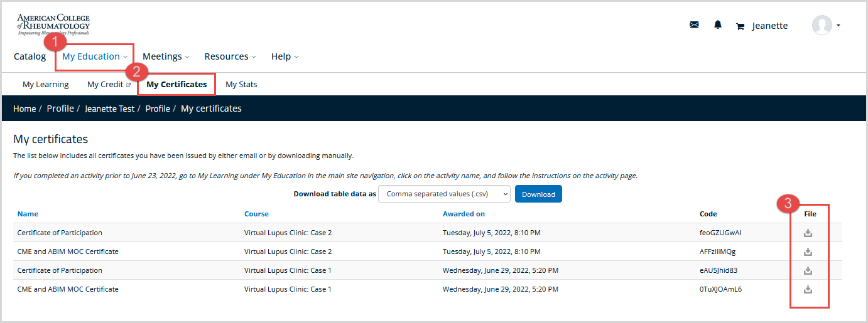Open the mail envelope icon
This screenshot has width=868, height=323.
tap(694, 25)
